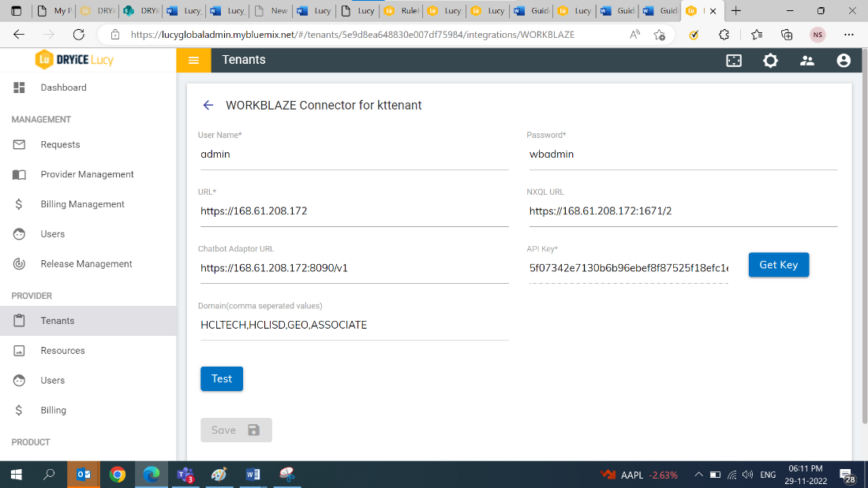868x488 pixels.
Task: Open browser Collections icon
Action: click(x=787, y=35)
